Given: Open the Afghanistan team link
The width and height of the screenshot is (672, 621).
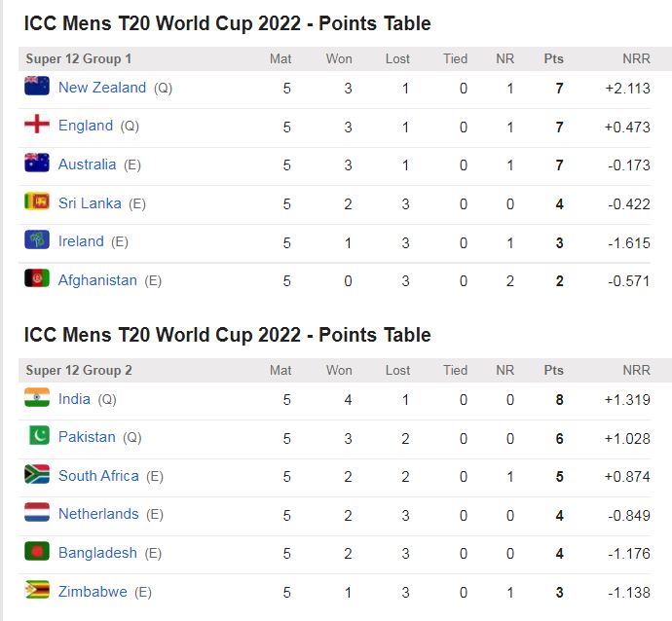Looking at the screenshot, I should click(x=97, y=280).
